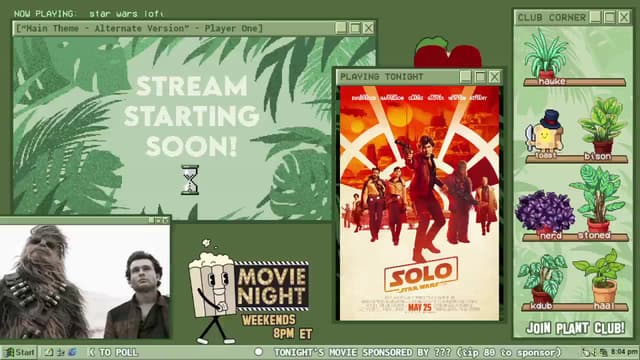Click Join Plant Club text
The height and width of the screenshot is (360, 640).
coord(576,328)
